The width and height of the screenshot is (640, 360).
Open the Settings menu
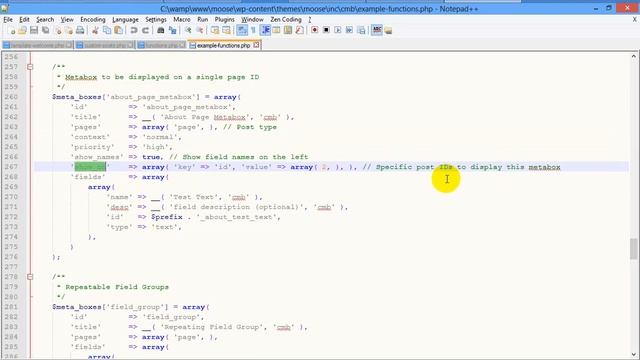tap(156, 20)
